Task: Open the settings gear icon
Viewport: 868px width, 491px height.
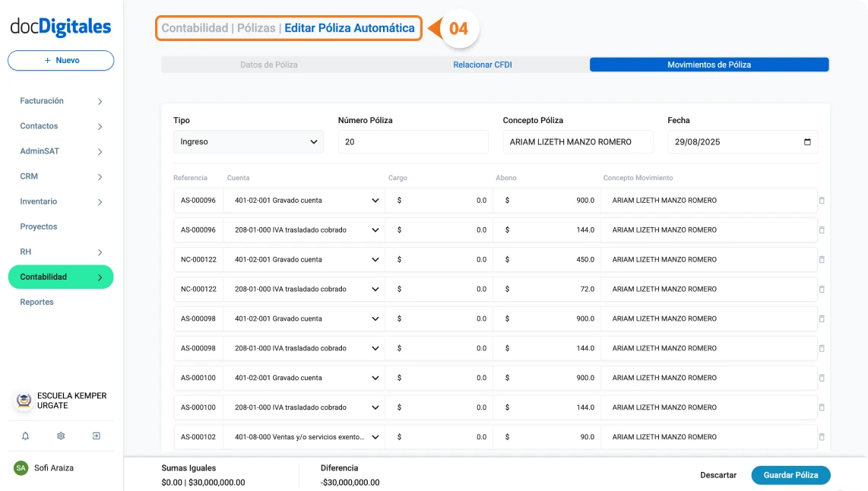Action: [x=61, y=436]
